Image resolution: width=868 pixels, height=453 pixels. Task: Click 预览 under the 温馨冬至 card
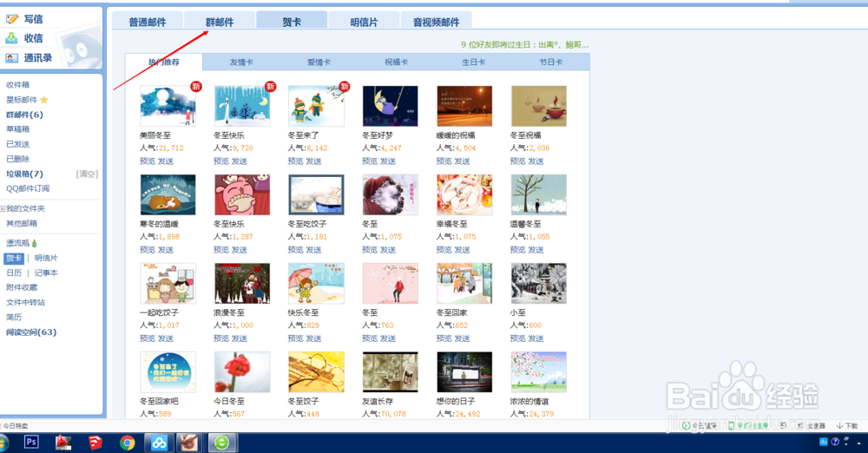coord(517,250)
